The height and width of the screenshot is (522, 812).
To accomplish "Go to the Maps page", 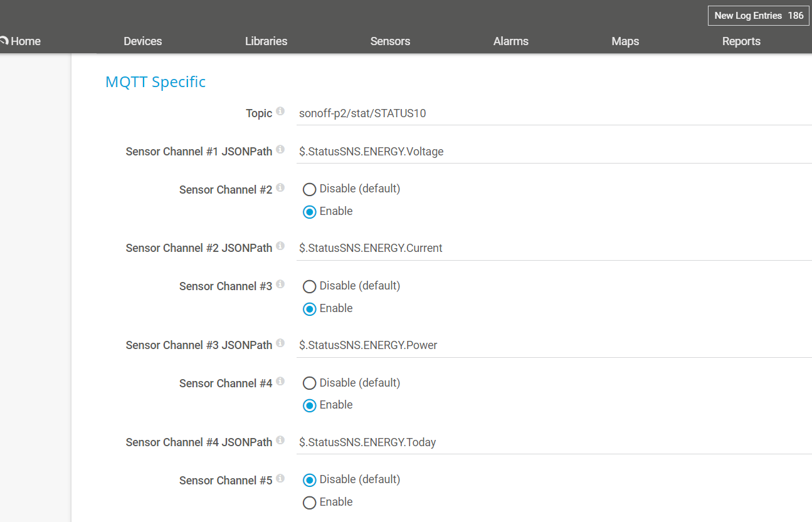I will click(625, 41).
